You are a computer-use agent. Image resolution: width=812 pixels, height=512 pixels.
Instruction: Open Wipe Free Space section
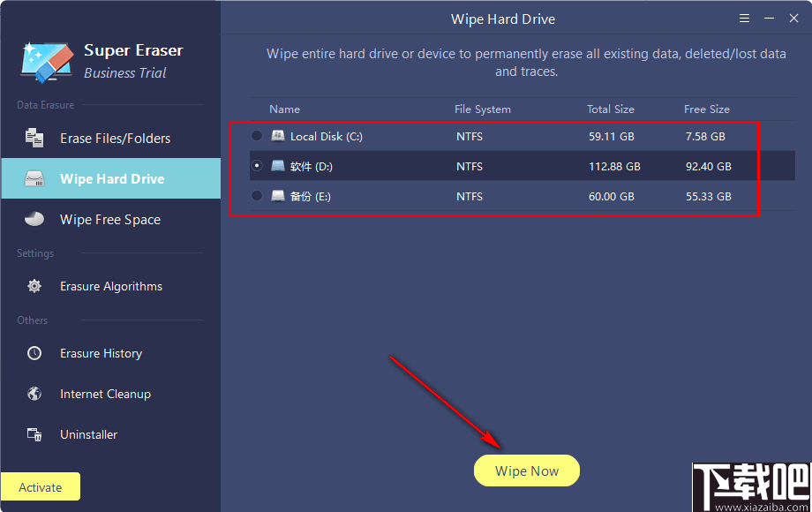(111, 220)
